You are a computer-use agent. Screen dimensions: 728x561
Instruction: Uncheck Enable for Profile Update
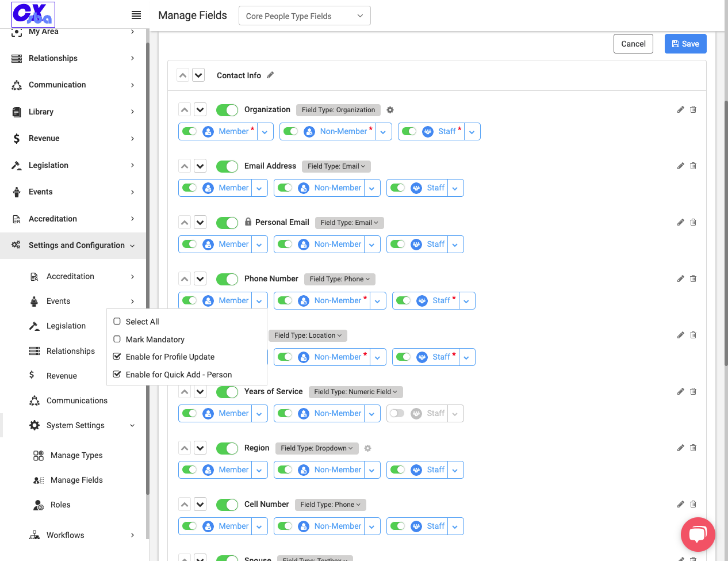117,356
